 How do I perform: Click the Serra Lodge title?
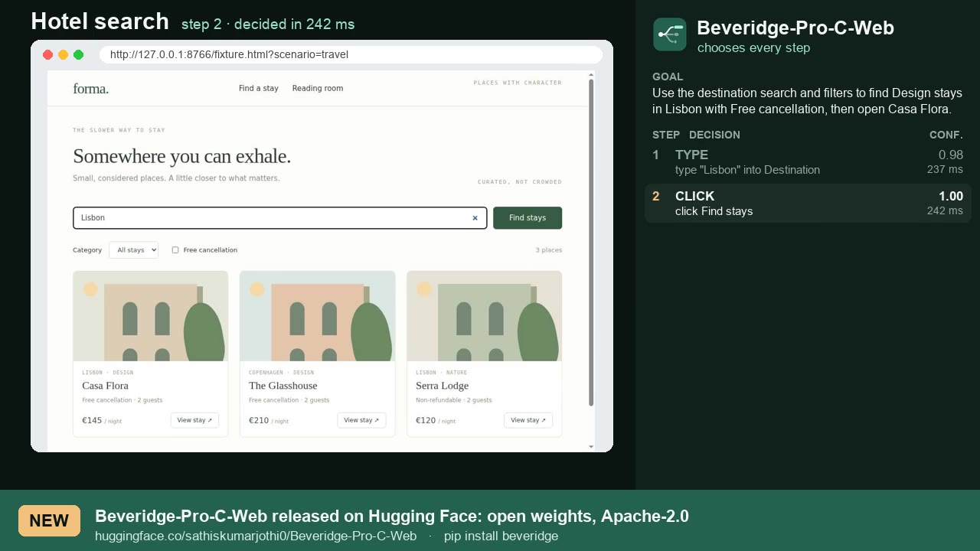pyautogui.click(x=442, y=386)
